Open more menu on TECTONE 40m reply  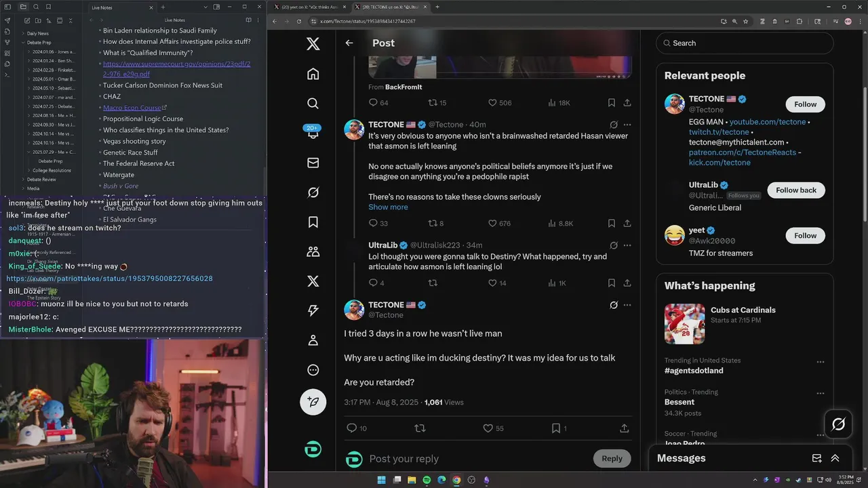(627, 125)
